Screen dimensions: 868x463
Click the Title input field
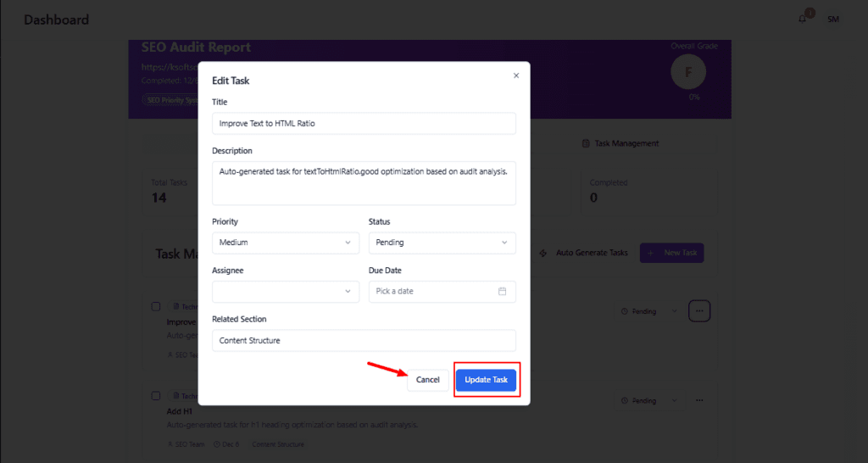click(x=364, y=123)
